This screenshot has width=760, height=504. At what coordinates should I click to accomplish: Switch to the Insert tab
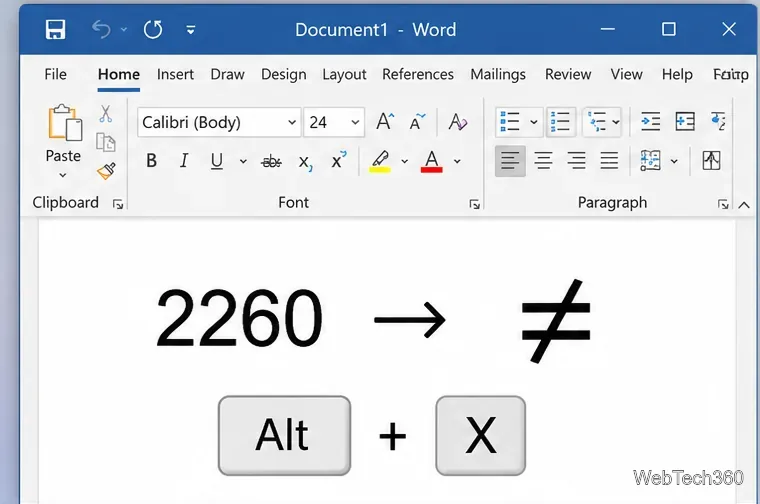click(175, 74)
